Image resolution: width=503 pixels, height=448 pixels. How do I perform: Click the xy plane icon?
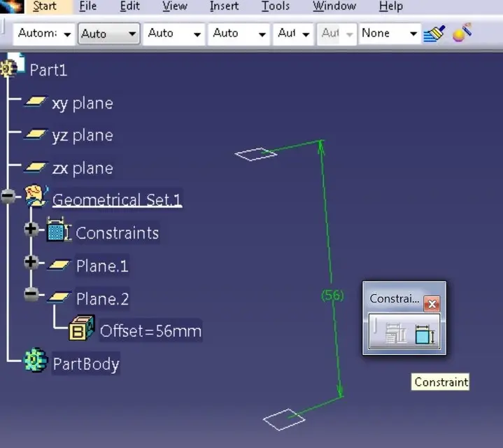point(36,102)
